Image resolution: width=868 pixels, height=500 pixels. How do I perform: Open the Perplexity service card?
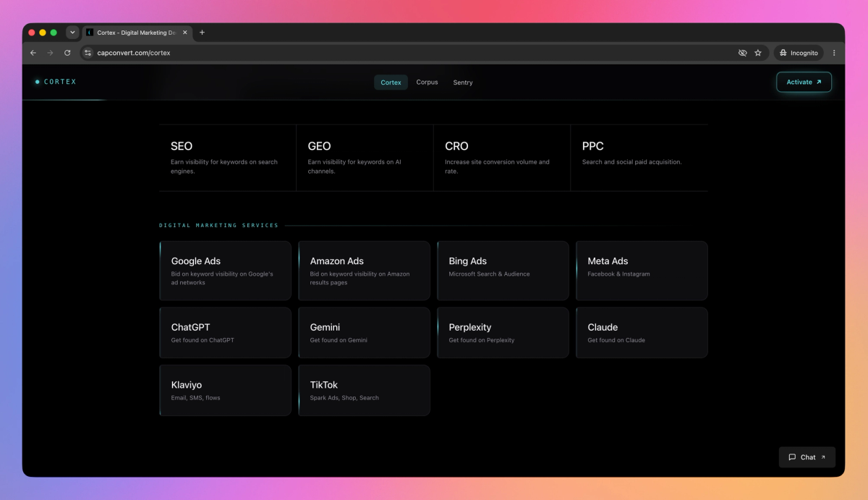(503, 333)
